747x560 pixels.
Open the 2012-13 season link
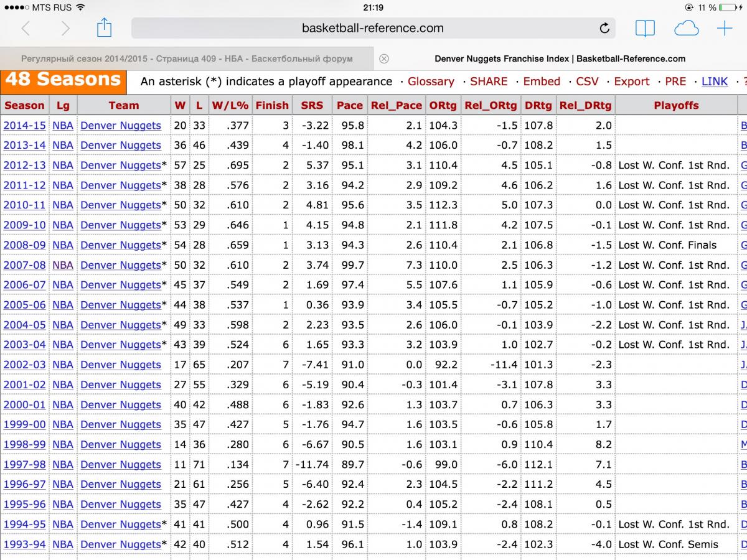25,166
